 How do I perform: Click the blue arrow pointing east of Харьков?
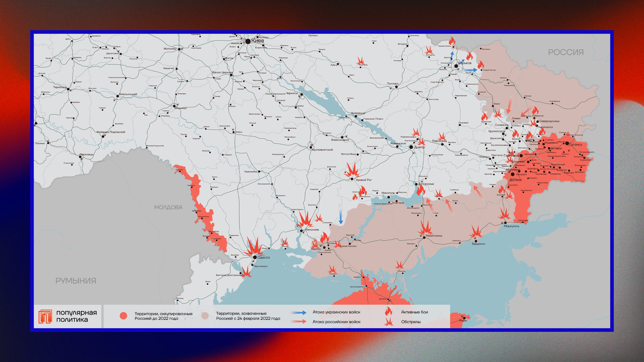(470, 70)
